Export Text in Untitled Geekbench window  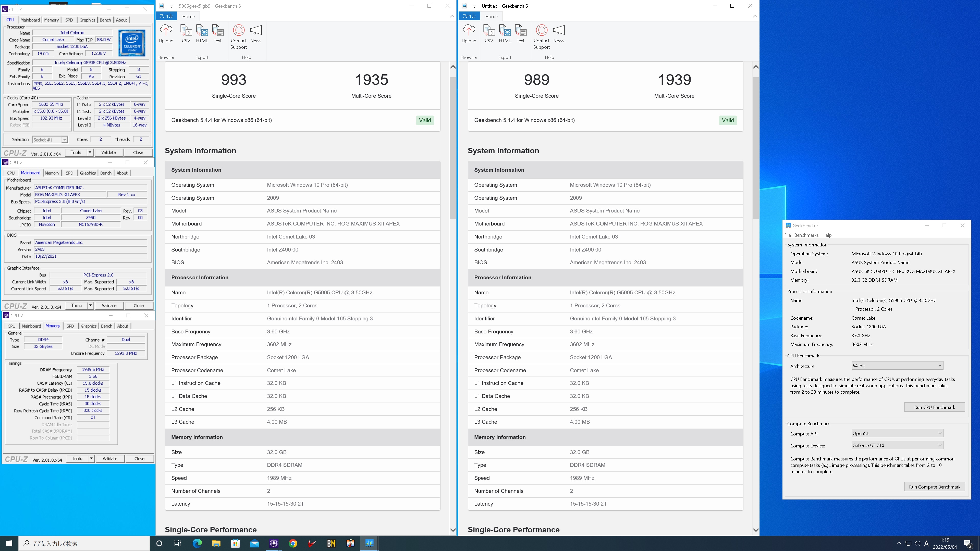click(520, 34)
